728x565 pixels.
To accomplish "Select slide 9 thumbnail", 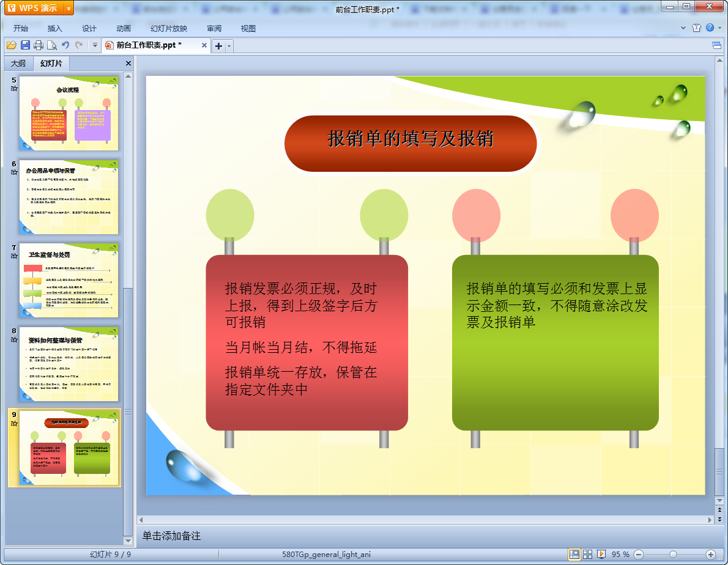I will point(69,448).
